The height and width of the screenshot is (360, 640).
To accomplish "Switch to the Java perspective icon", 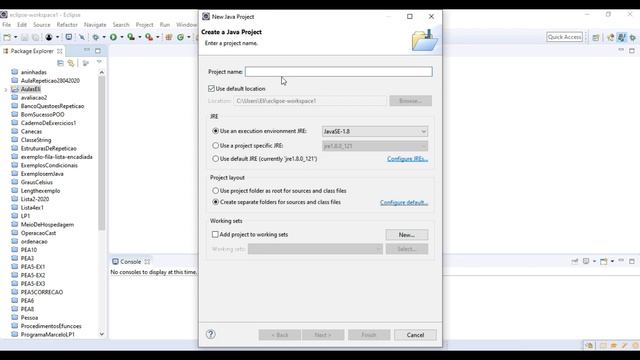I will (621, 37).
